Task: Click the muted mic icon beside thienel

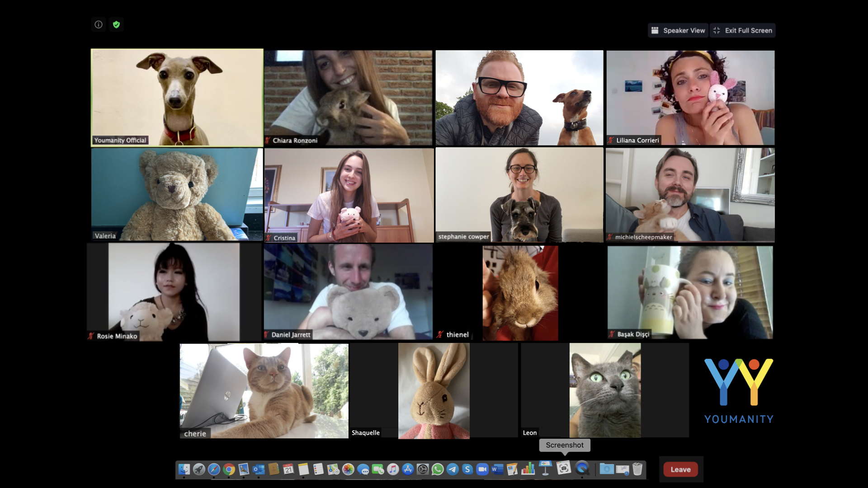Action: [440, 334]
